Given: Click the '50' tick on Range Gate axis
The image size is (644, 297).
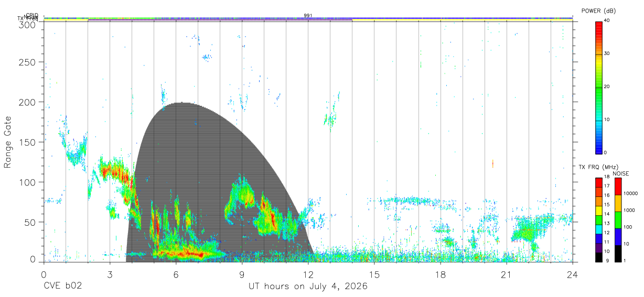Looking at the screenshot, I should tap(30, 222).
